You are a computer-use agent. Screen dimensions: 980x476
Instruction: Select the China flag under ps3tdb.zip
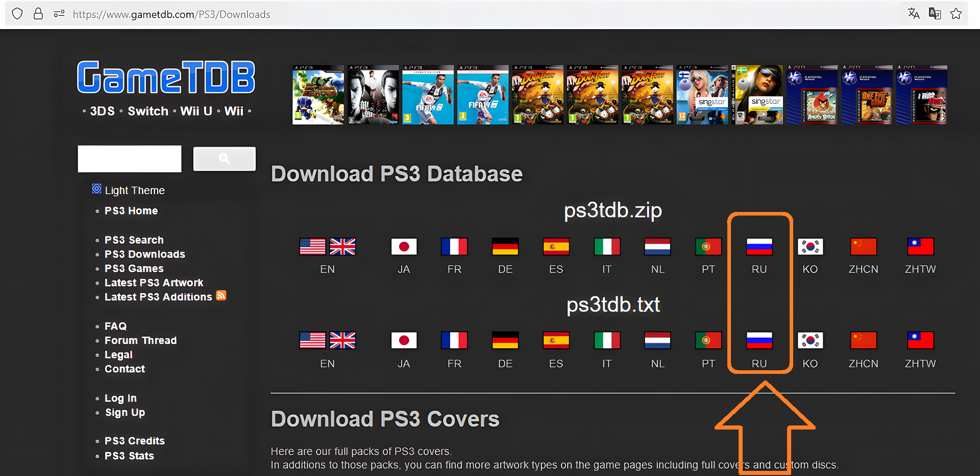pyautogui.click(x=864, y=247)
